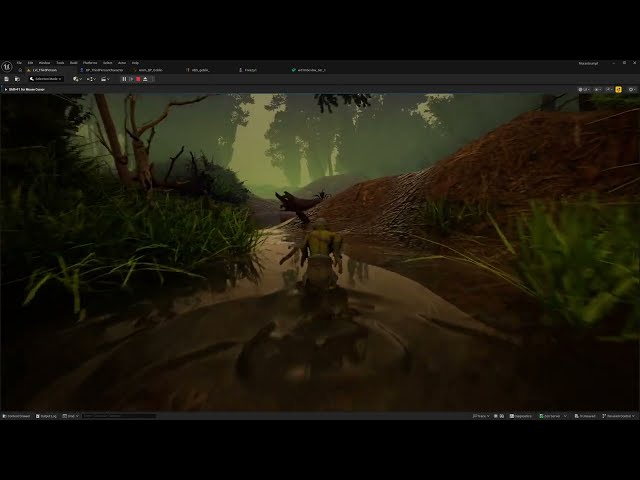Open the ABS_goblin asset tab
The width and height of the screenshot is (640, 480).
pyautogui.click(x=200, y=70)
